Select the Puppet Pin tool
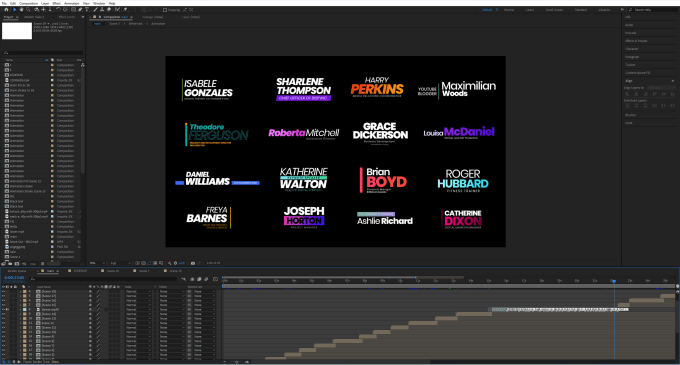Screen dimensions: 680x365 pyautogui.click(x=125, y=10)
